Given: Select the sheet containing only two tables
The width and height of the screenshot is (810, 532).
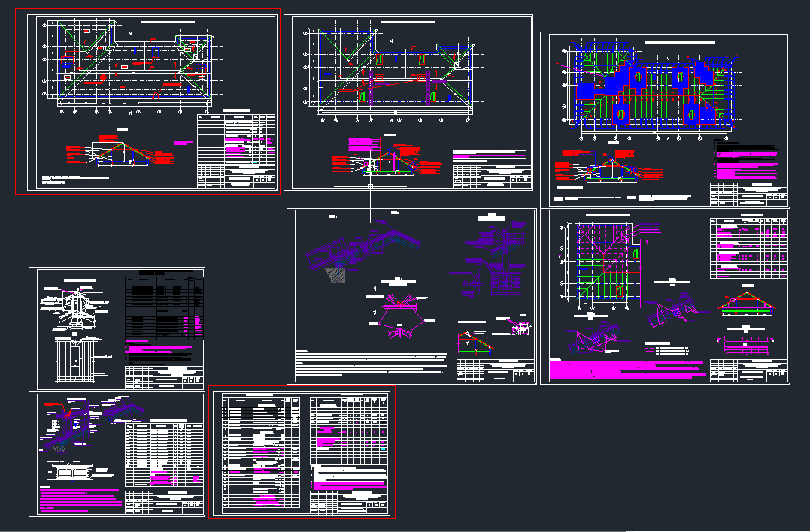Looking at the screenshot, I should tap(302, 452).
